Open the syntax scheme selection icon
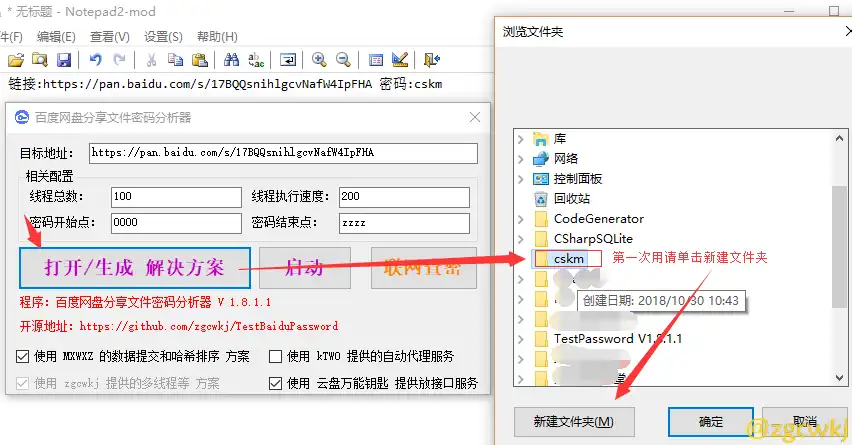The width and height of the screenshot is (852, 445). pyautogui.click(x=375, y=60)
